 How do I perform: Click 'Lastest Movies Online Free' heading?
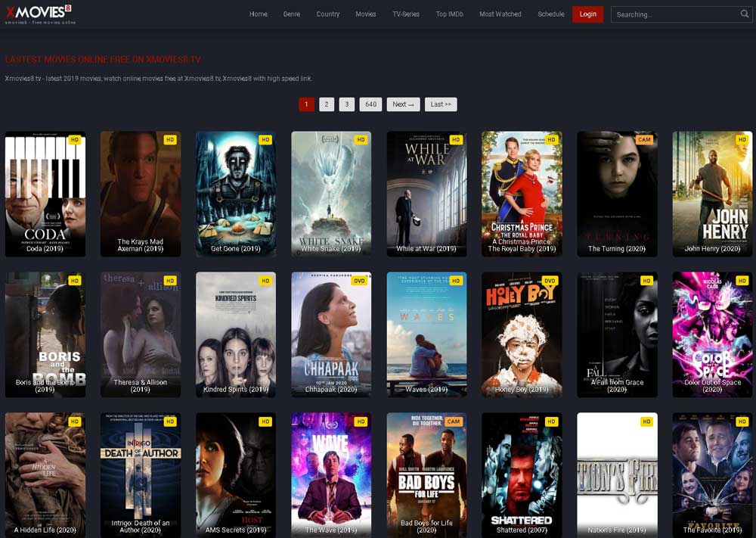coord(103,59)
